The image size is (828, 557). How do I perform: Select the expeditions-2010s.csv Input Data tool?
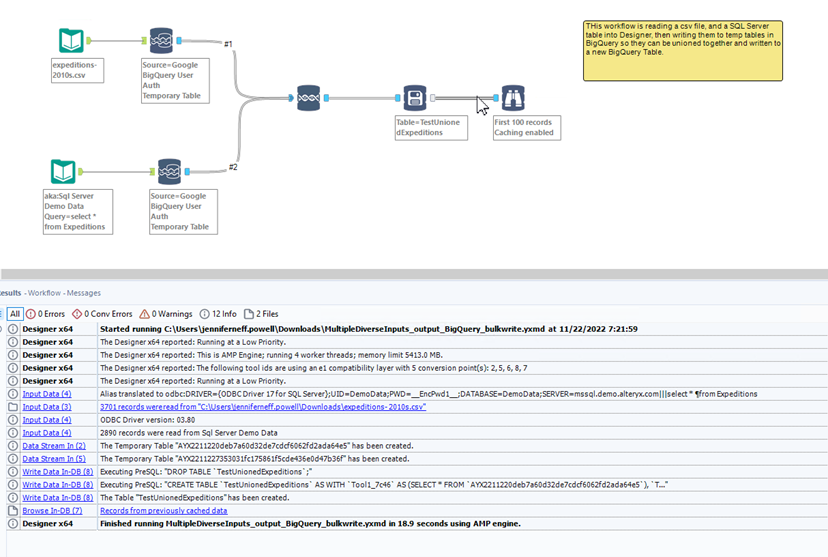pos(71,41)
